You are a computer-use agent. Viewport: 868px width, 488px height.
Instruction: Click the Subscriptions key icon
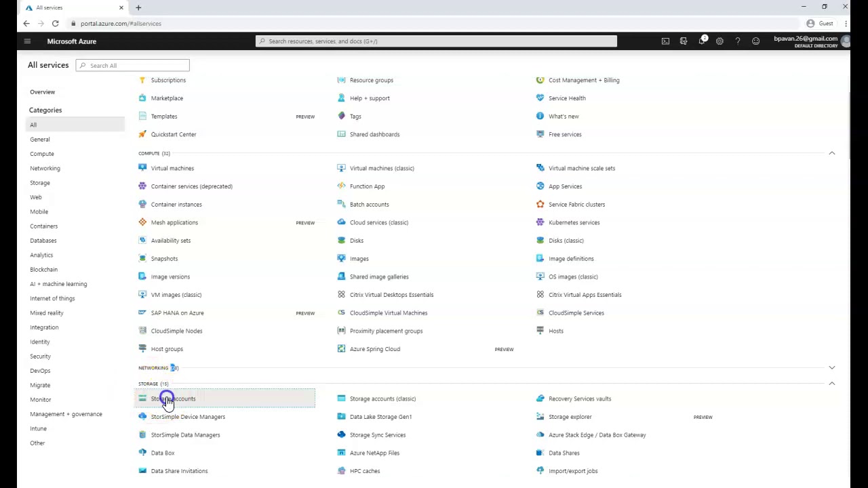(x=142, y=80)
